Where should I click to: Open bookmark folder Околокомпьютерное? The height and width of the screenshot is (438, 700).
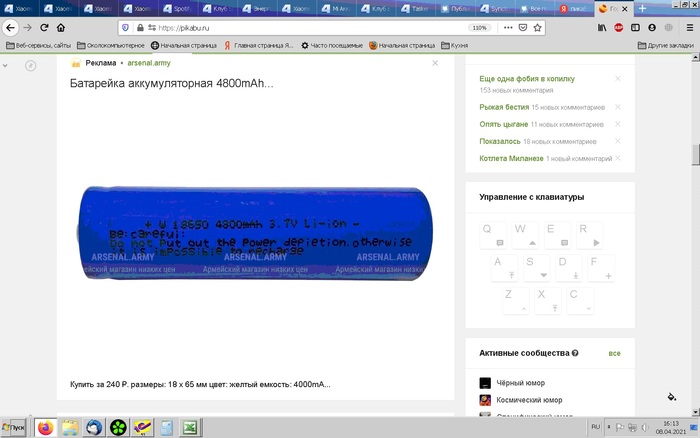pos(111,45)
